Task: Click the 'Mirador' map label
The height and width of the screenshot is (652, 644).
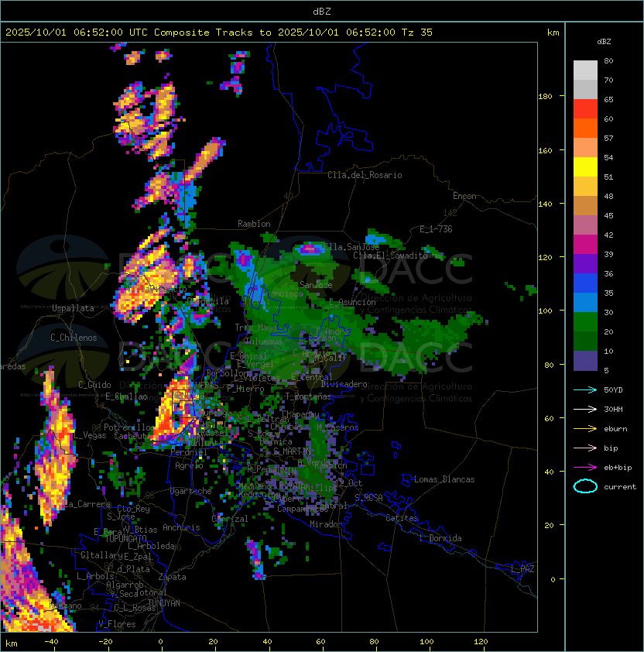Action: tap(327, 524)
